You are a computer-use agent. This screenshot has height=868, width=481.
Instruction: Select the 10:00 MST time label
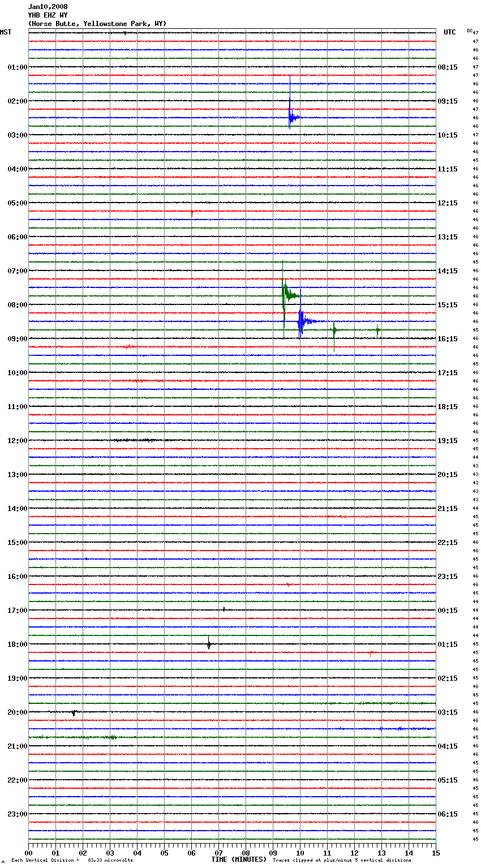point(18,373)
